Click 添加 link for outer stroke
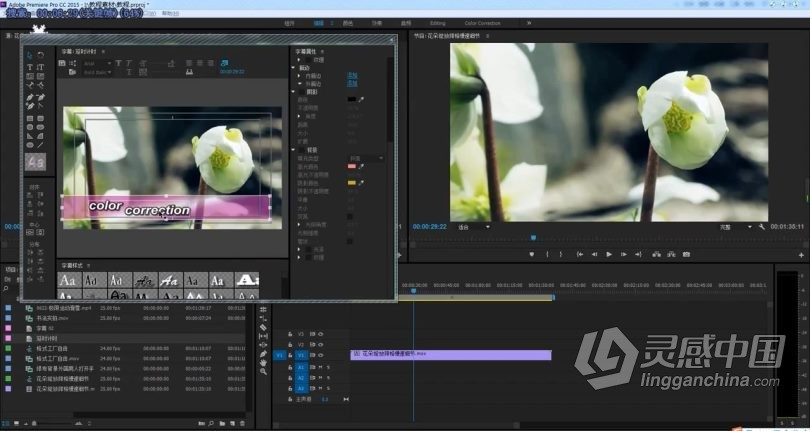Viewport: 810px width, 431px height. click(x=352, y=83)
